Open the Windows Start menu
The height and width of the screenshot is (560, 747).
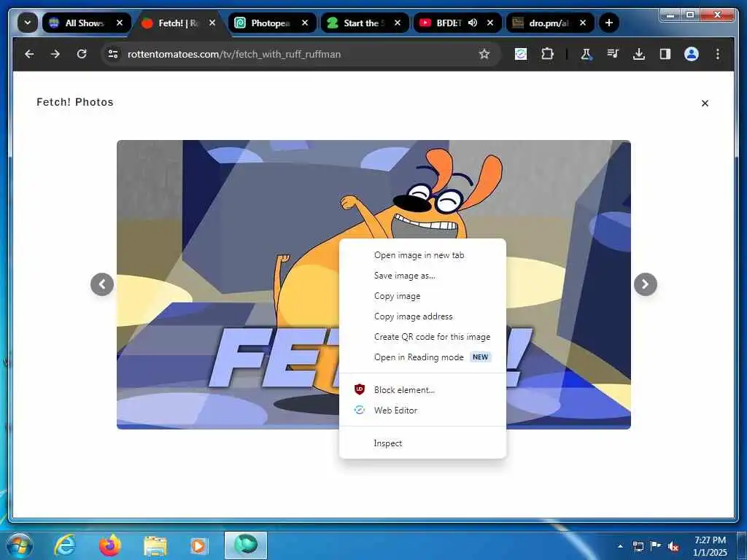point(19,545)
